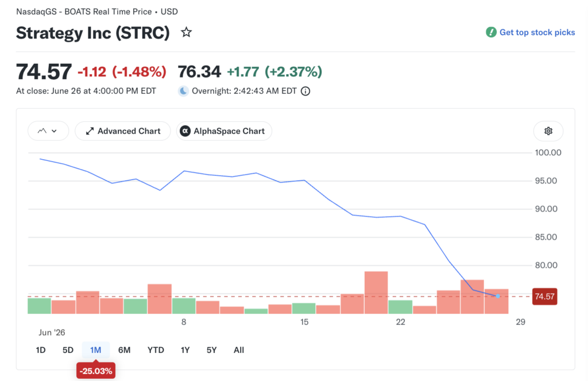Click the date label 15 on x-axis
The image size is (588, 381).
coord(304,322)
